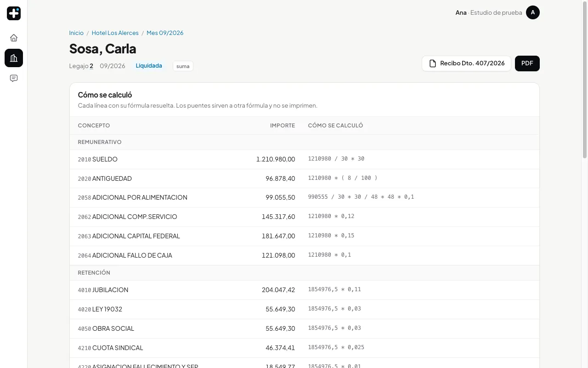Click the REMUNERATIVO section header
This screenshot has height=368, width=588.
point(100,142)
